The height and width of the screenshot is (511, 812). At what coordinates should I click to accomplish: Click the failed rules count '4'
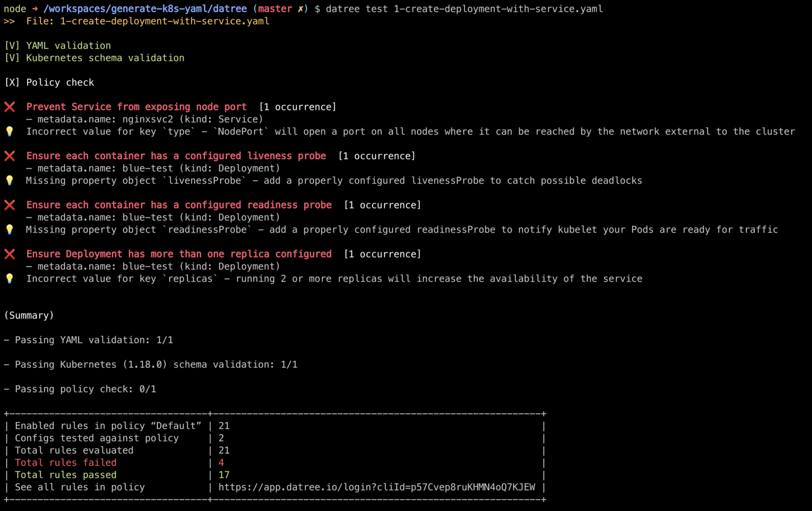[x=221, y=462]
